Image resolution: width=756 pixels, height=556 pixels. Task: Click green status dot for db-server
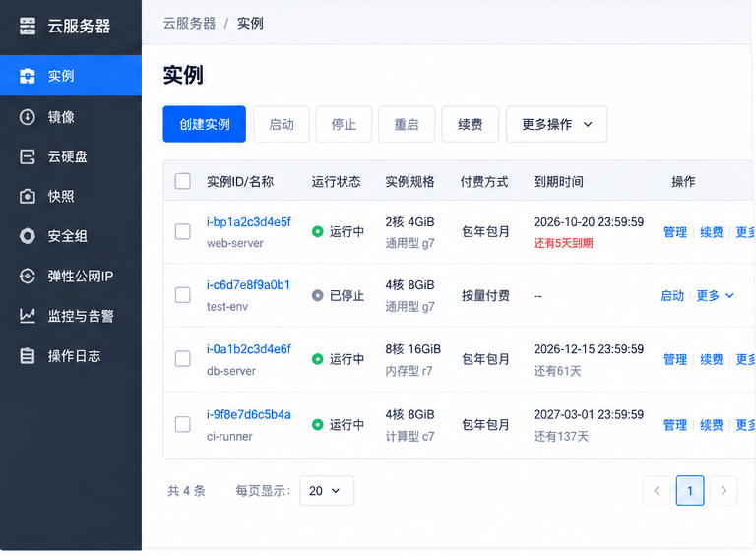317,359
